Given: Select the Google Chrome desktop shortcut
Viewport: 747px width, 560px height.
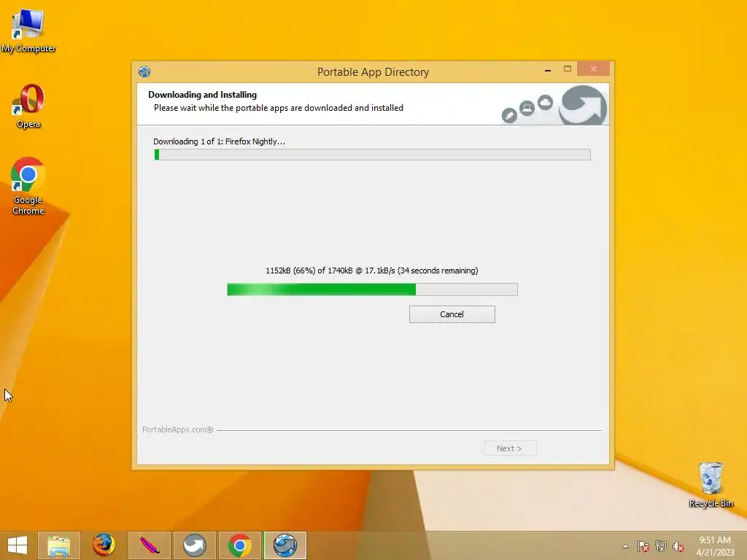Looking at the screenshot, I should click(x=28, y=186).
